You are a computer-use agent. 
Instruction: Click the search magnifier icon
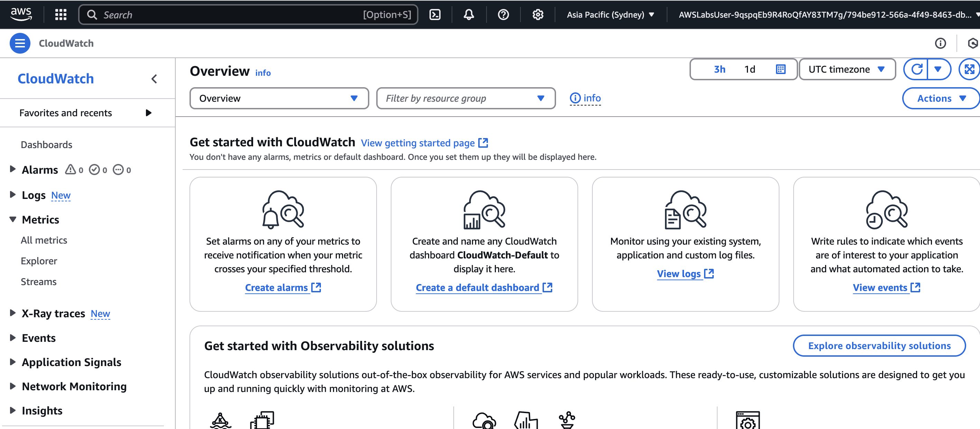click(92, 15)
